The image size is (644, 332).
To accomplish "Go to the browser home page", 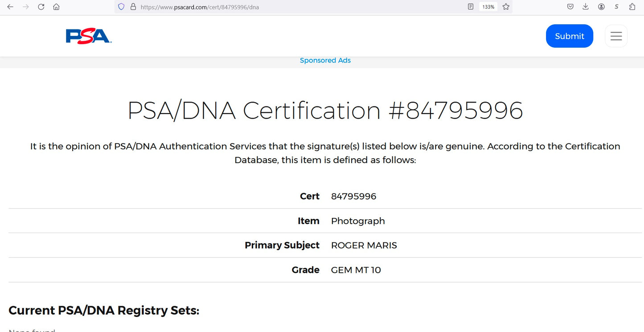I will [x=56, y=7].
